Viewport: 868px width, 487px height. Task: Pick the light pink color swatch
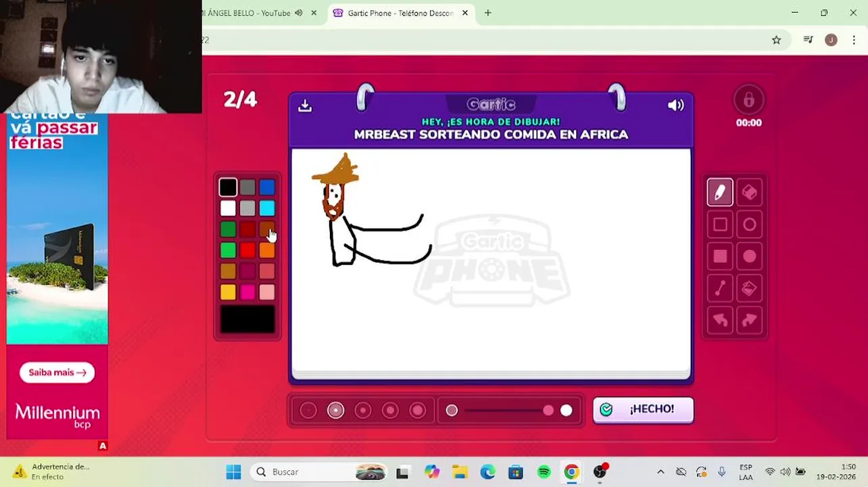point(267,292)
